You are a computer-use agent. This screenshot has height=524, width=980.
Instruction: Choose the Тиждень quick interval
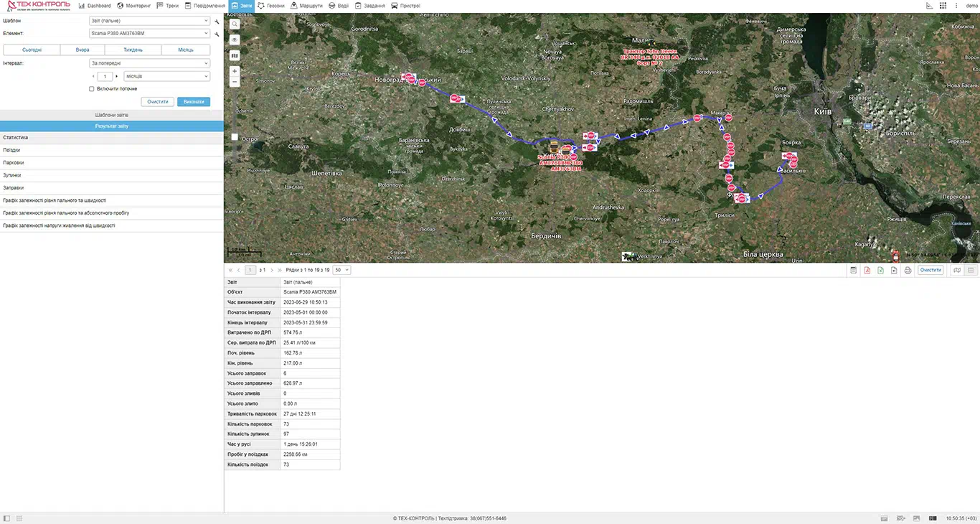tap(133, 50)
